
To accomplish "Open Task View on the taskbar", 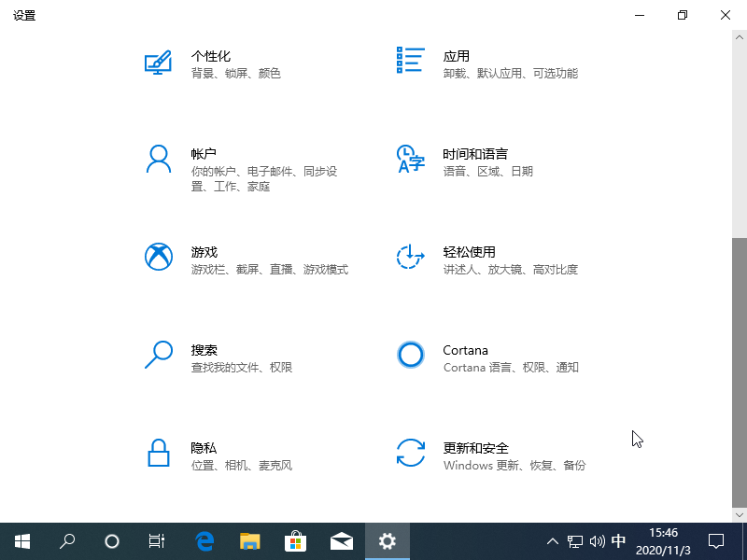I will click(x=156, y=541).
